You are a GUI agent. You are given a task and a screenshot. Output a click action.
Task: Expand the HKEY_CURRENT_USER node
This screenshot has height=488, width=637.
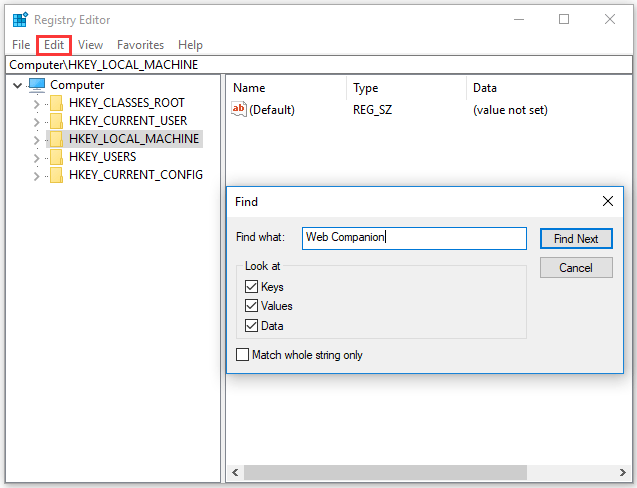[x=37, y=122]
